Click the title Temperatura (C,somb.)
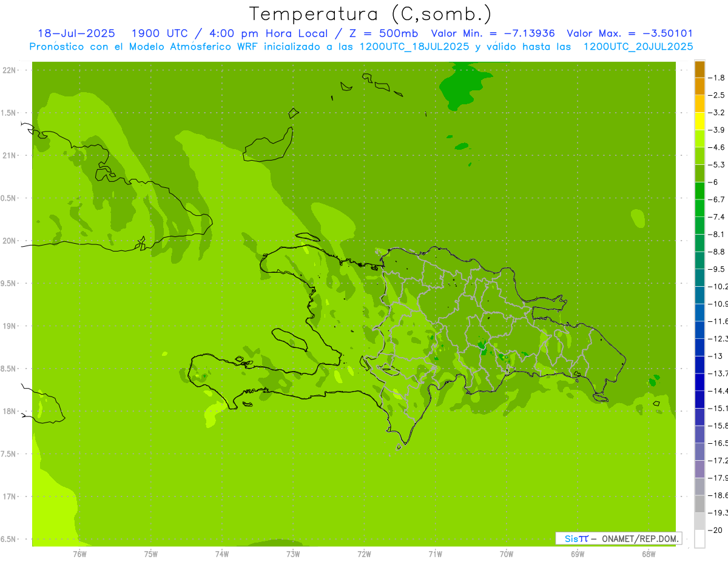Image resolution: width=728 pixels, height=562 pixels. tap(371, 14)
